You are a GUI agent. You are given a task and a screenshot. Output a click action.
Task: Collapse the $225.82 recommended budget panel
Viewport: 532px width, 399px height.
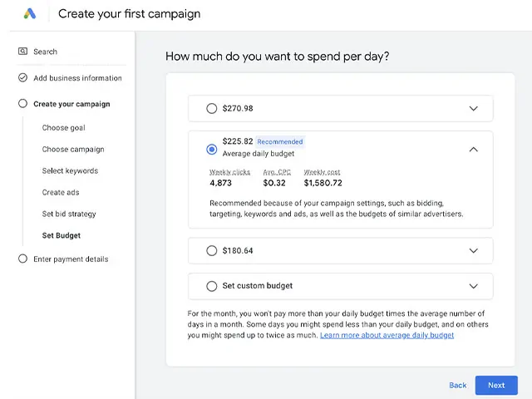click(x=474, y=150)
